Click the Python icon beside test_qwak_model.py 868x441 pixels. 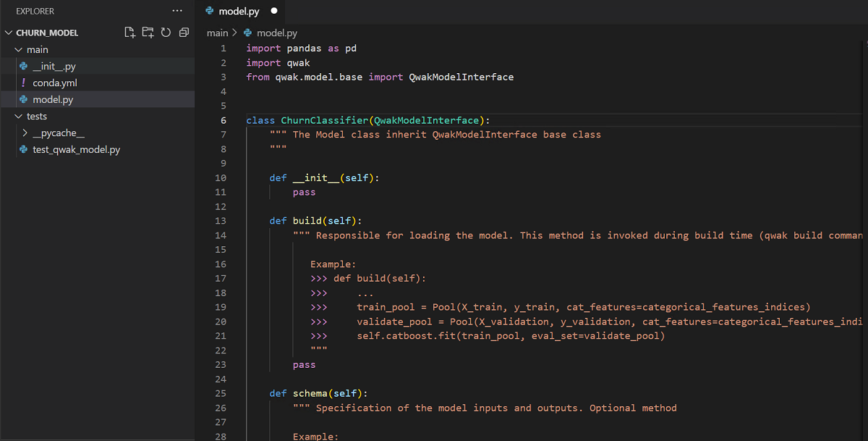pos(24,150)
